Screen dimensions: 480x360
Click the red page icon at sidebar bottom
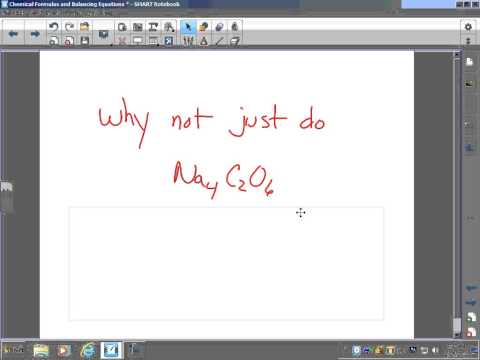coord(471,332)
